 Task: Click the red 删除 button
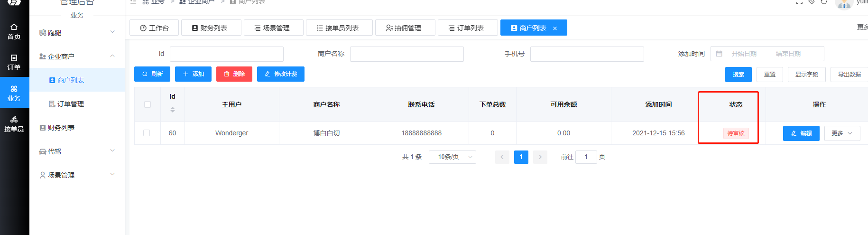coord(234,74)
